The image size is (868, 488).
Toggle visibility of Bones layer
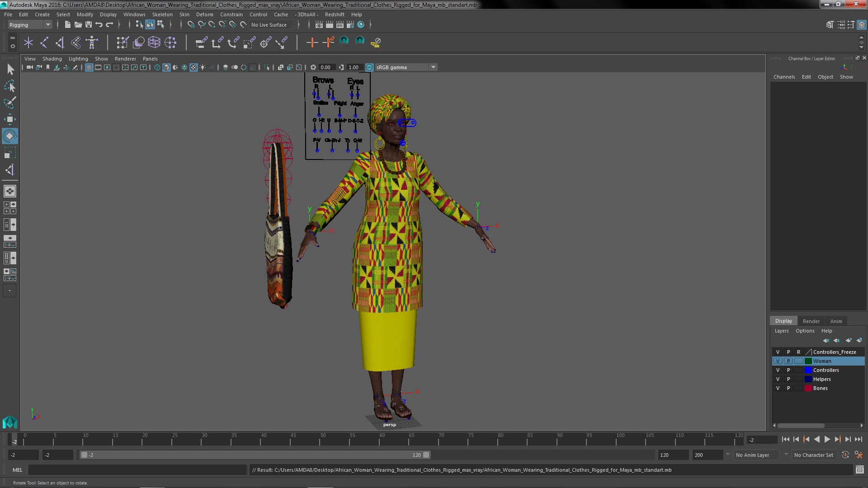[778, 388]
